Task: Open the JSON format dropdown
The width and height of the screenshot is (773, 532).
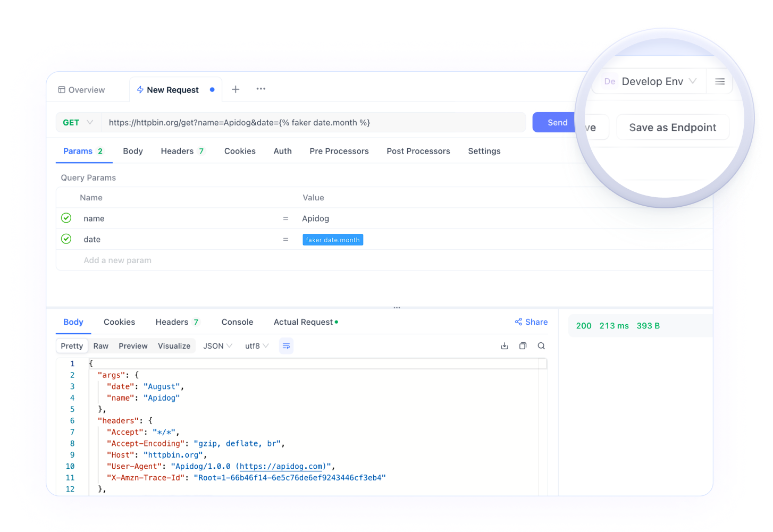Action: [x=217, y=345]
